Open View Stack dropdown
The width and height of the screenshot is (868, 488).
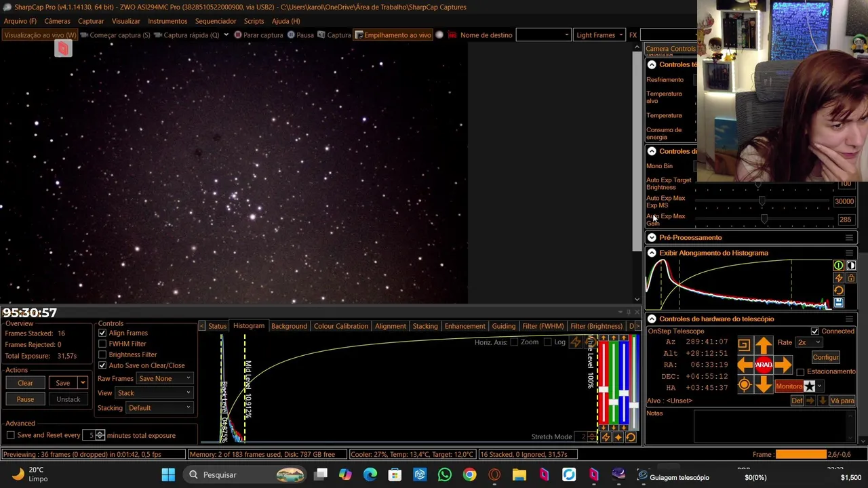click(x=154, y=393)
